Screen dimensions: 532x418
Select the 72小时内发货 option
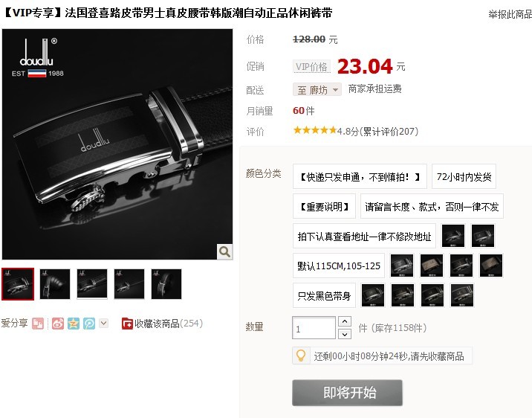464,176
